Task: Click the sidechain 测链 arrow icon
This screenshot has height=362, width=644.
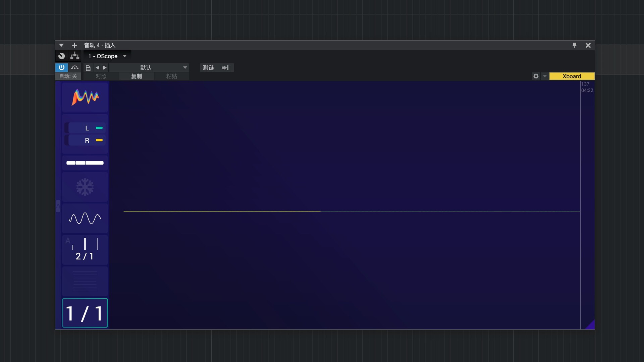Action: click(225, 68)
